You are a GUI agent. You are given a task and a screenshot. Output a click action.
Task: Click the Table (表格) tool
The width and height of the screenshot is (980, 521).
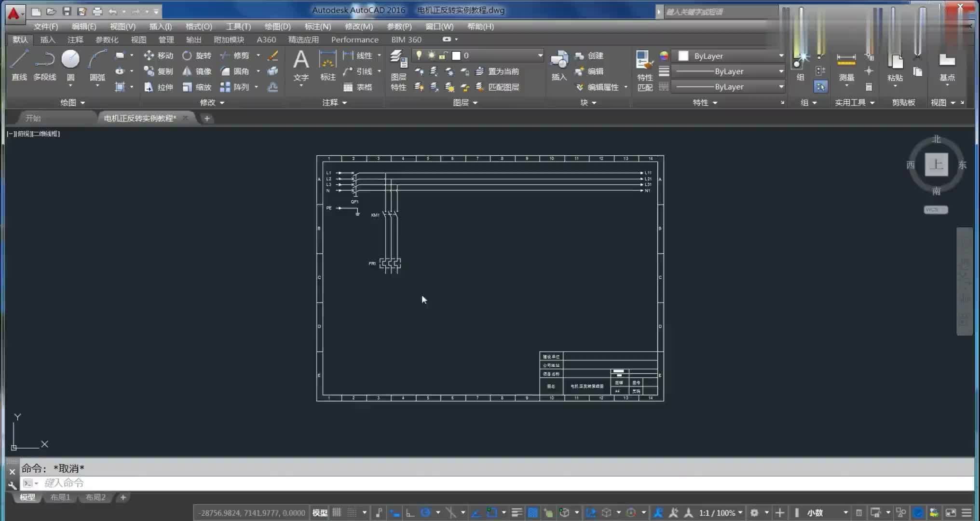coord(357,87)
